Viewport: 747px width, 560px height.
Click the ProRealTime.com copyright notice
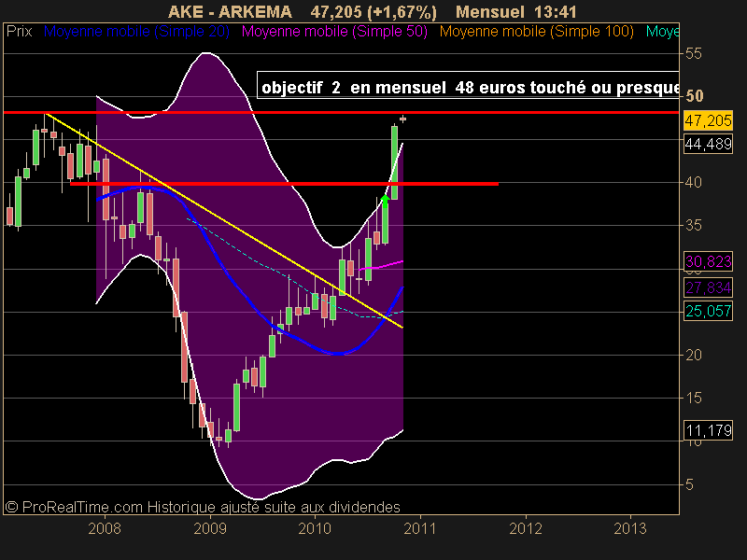203,507
